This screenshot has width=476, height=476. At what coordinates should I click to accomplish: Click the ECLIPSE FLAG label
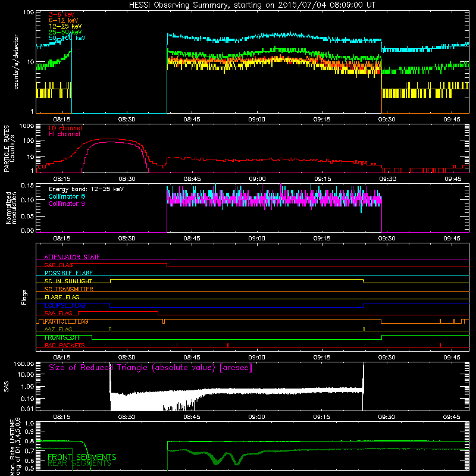pos(65,305)
